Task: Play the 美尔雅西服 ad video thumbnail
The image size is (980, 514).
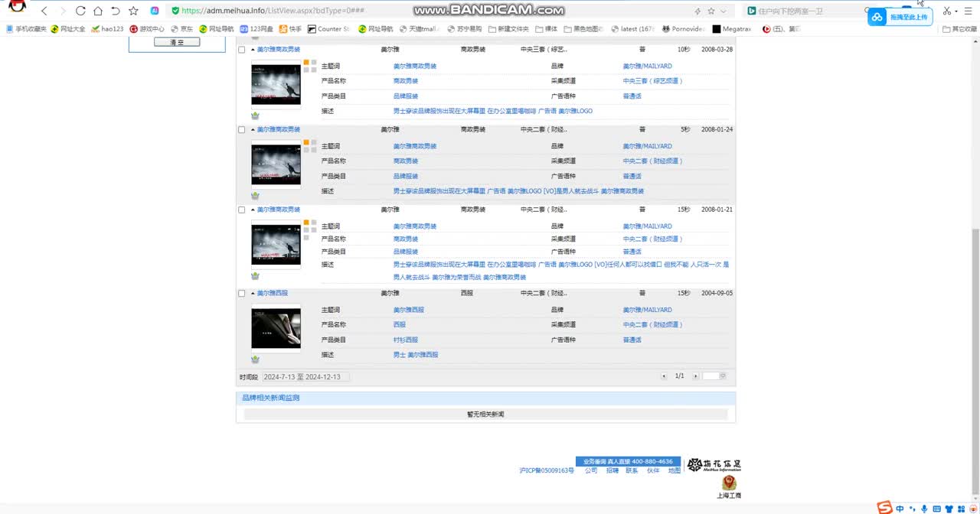Action: (x=276, y=328)
